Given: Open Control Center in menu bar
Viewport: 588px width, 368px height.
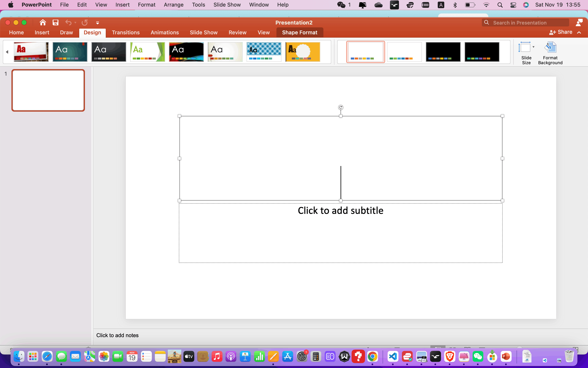Looking at the screenshot, I should tap(513, 5).
